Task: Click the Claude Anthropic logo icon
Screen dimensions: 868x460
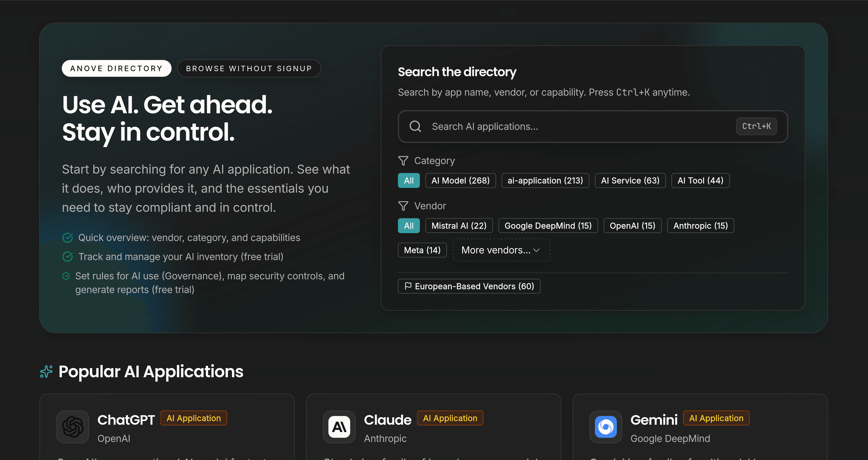Action: 339,427
